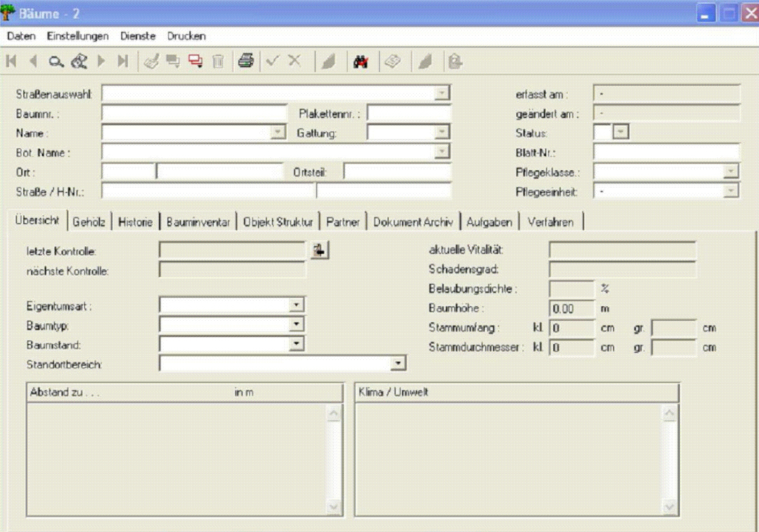The image size is (759, 532).
Task: Open the Drucken menu
Action: (187, 36)
